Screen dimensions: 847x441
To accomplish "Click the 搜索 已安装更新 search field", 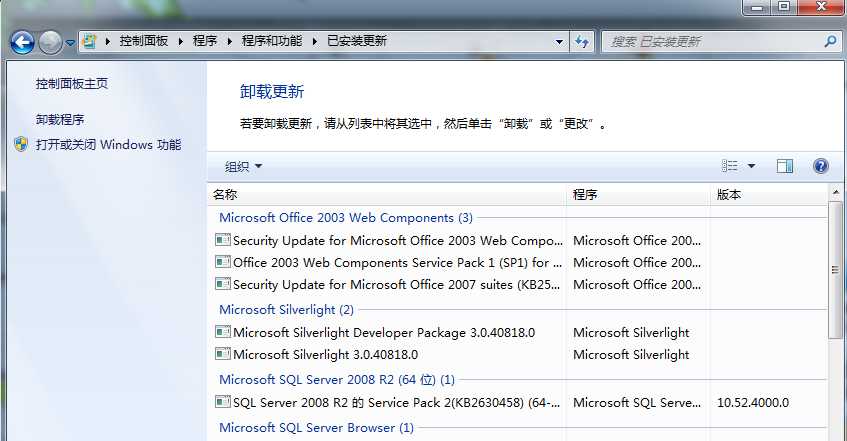I will tap(713, 41).
